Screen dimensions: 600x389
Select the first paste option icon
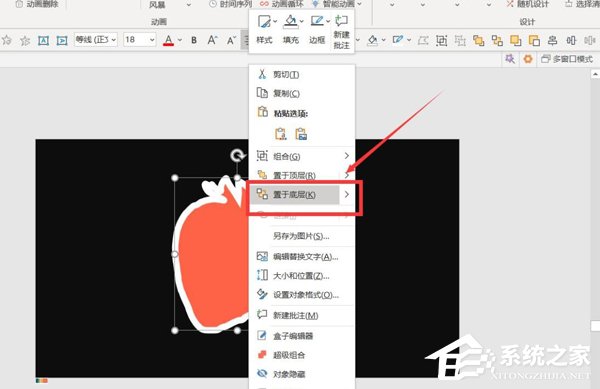[x=280, y=134]
